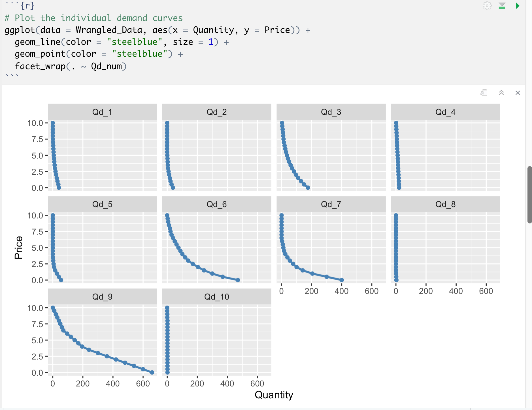This screenshot has width=532, height=410.
Task: Place cursor in the comment 'Plot the individual demand curves'
Action: [99, 18]
